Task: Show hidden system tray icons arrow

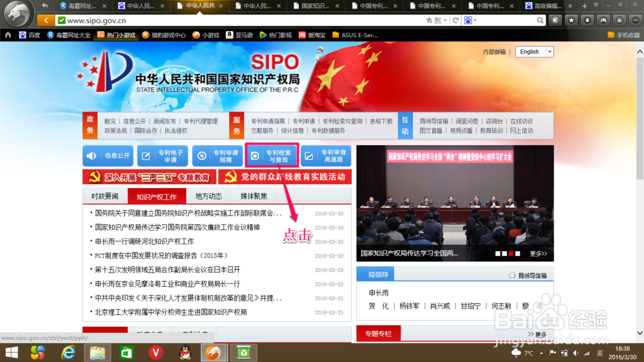Action: pos(542,353)
